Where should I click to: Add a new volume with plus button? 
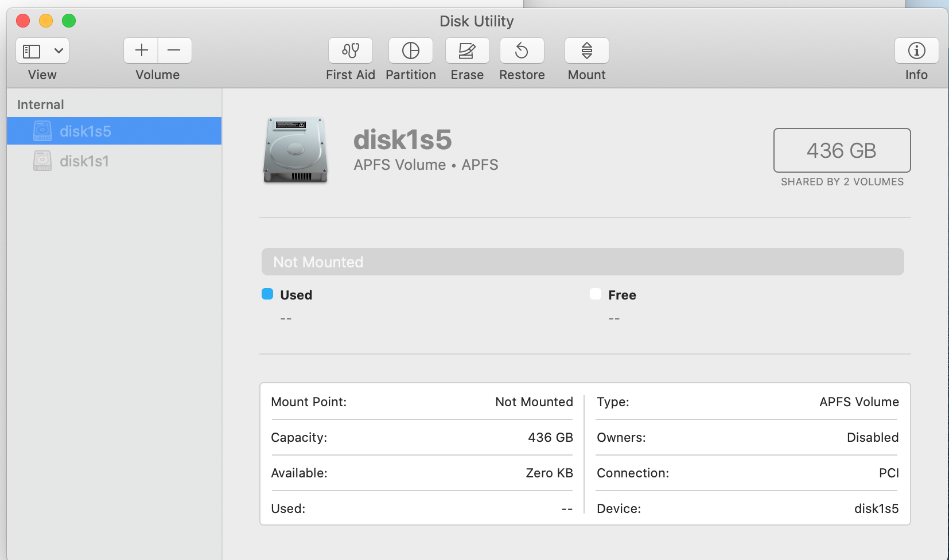coord(141,50)
